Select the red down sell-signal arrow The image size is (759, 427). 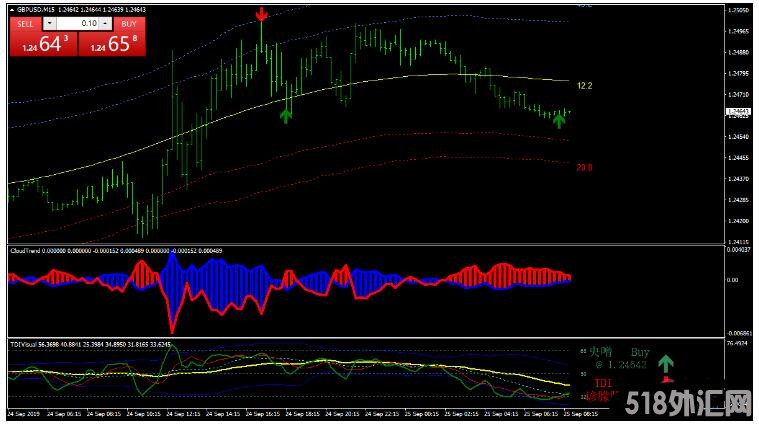[261, 14]
